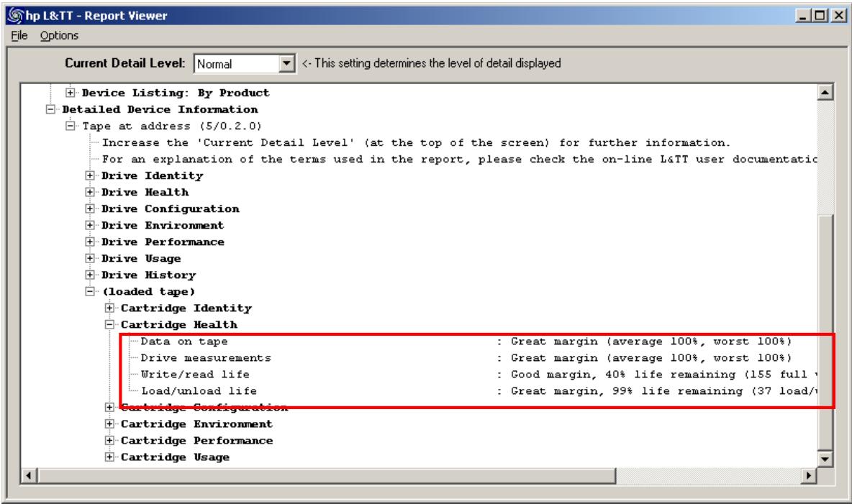Click the horizontal scrollbar thumb
Viewport: 852px width, 504px height.
(x=326, y=476)
